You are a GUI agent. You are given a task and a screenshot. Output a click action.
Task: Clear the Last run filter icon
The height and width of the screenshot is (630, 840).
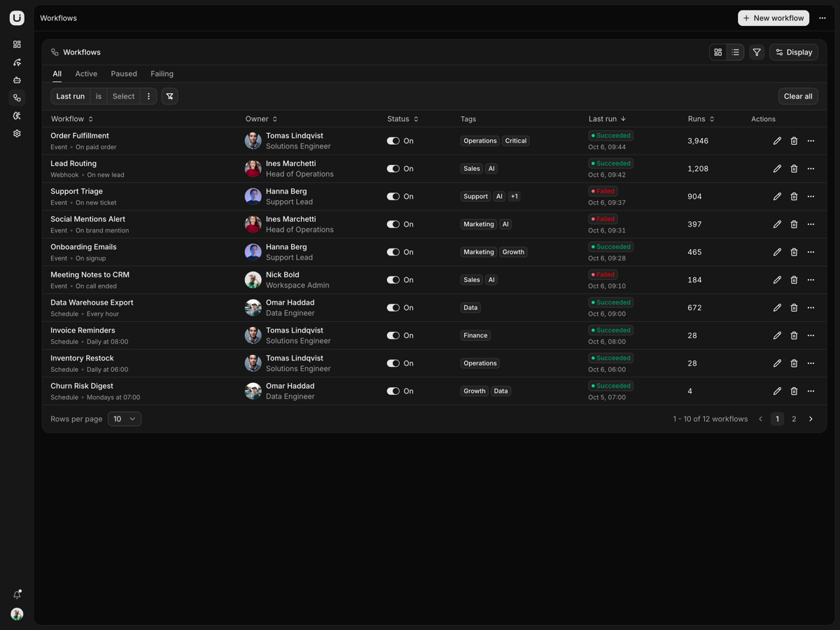tap(170, 97)
